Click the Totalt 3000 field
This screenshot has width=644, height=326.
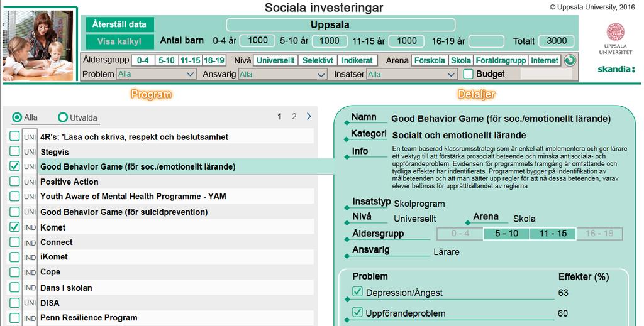[557, 41]
